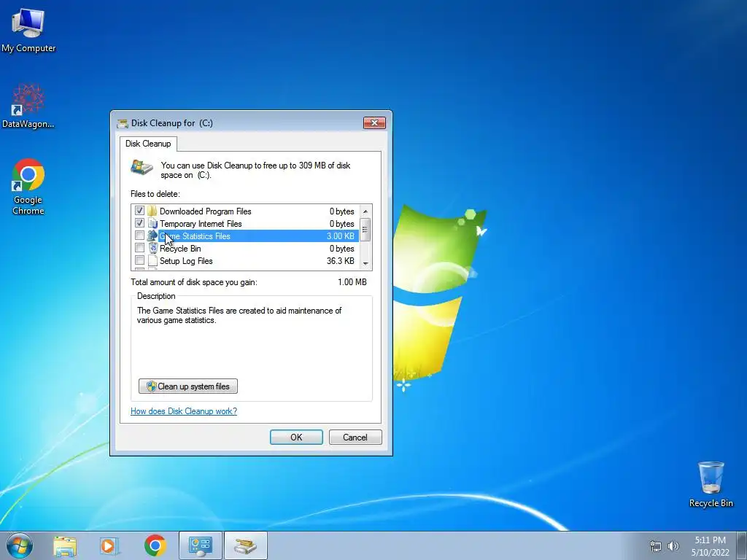Select the Temporary Internet Files row text
The height and width of the screenshot is (560, 747).
[201, 224]
